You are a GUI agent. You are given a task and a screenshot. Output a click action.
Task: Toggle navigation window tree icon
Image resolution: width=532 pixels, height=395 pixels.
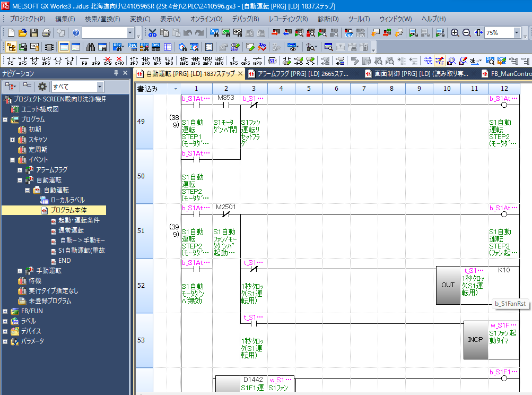[x=11, y=47]
